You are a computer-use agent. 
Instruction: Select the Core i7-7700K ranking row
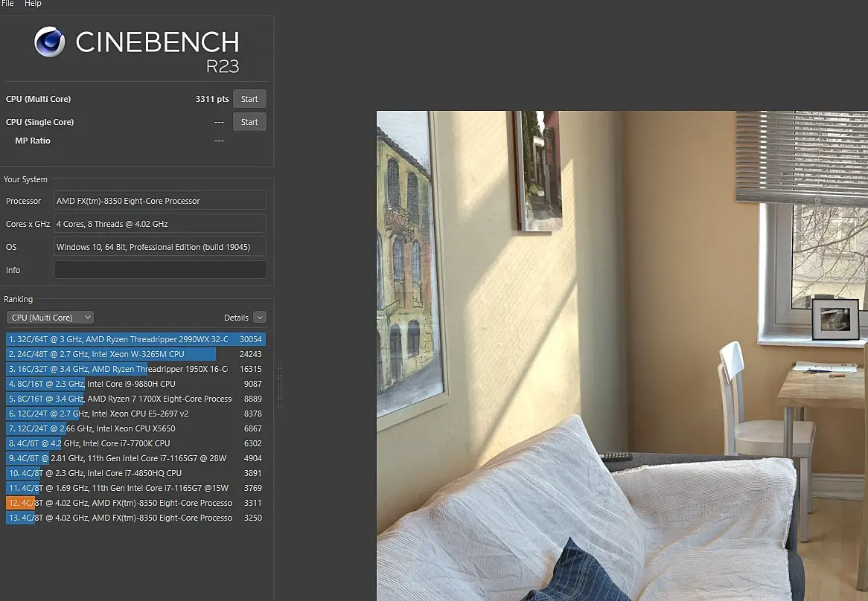coord(135,443)
